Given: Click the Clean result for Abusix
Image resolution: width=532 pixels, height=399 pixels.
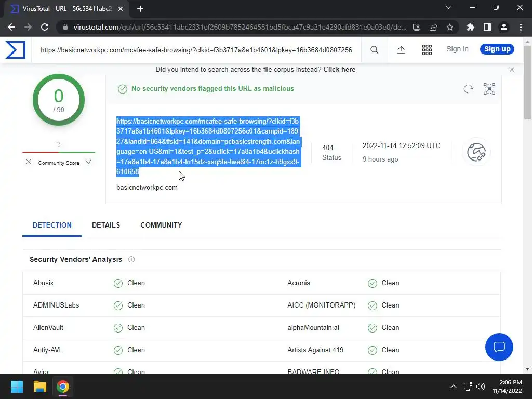Looking at the screenshot, I should [x=129, y=283].
